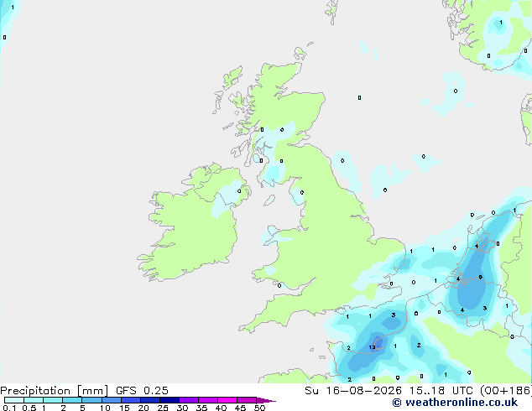The width and height of the screenshot is (532, 411).
Task: Click the "GFS 0.25" model label
Action: tap(142, 391)
